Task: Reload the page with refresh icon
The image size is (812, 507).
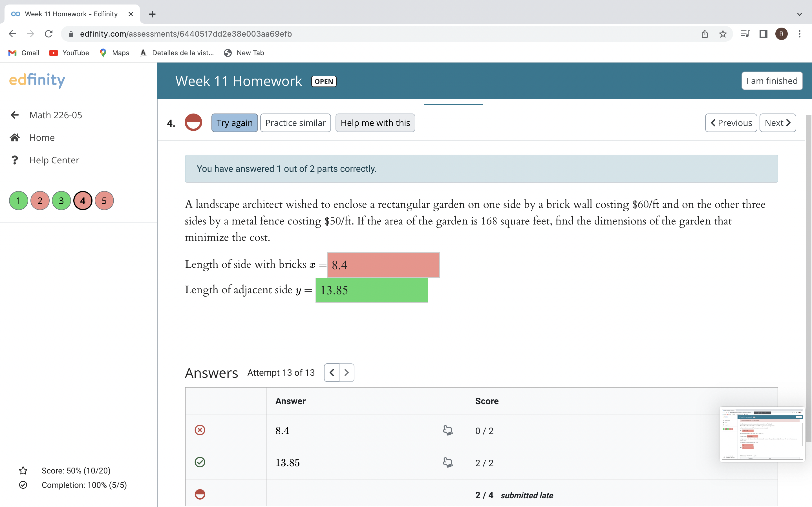Action: [x=49, y=34]
